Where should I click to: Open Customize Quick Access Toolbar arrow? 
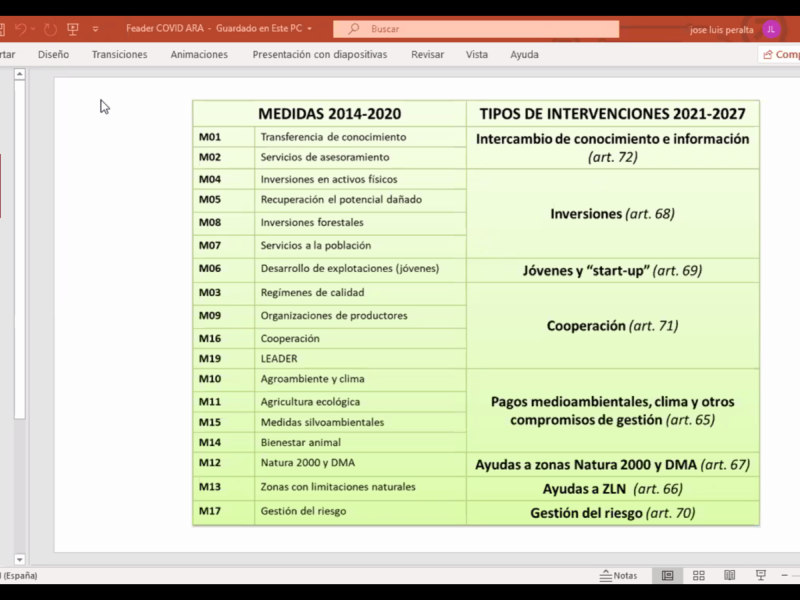[x=95, y=29]
